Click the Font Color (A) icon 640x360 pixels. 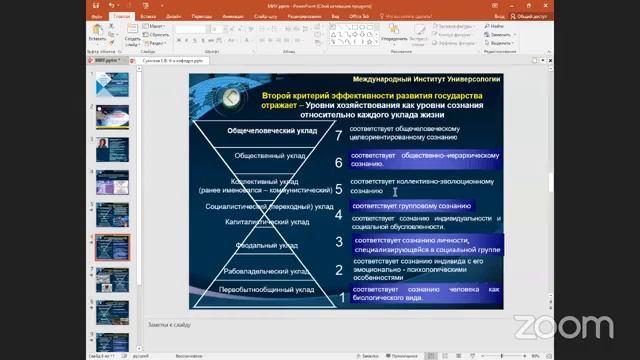(x=247, y=40)
